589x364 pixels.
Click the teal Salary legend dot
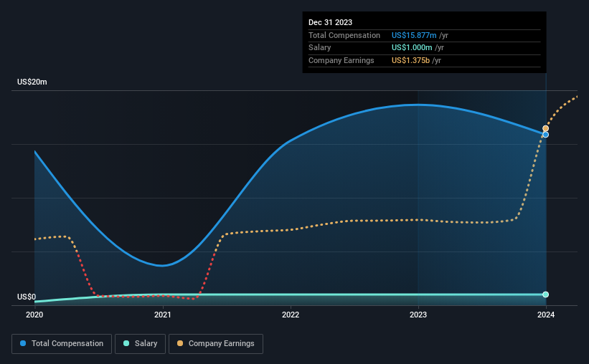pyautogui.click(x=126, y=343)
